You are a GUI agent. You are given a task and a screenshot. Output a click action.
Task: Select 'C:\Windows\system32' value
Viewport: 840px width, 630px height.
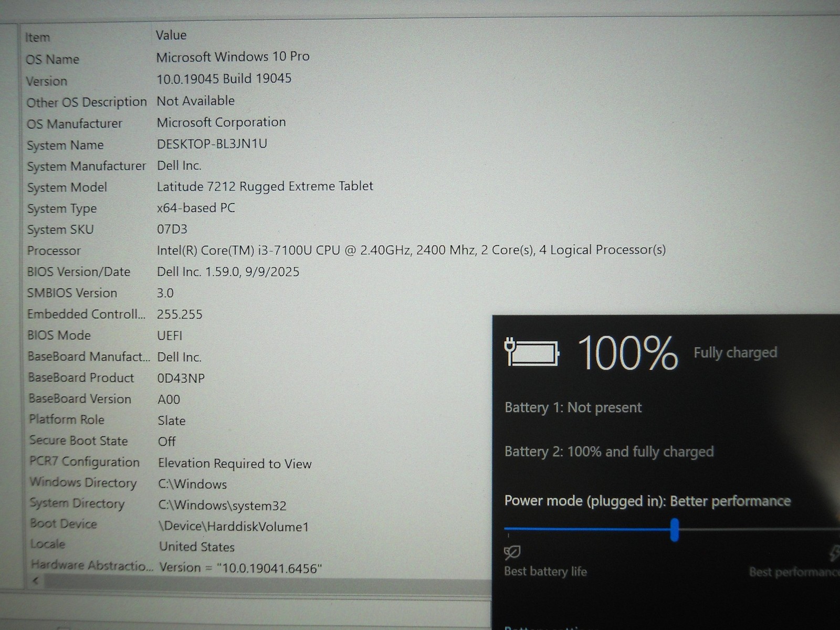tap(223, 506)
